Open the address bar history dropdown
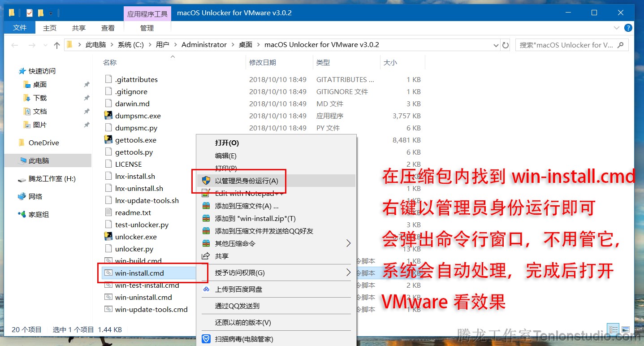 coord(496,45)
